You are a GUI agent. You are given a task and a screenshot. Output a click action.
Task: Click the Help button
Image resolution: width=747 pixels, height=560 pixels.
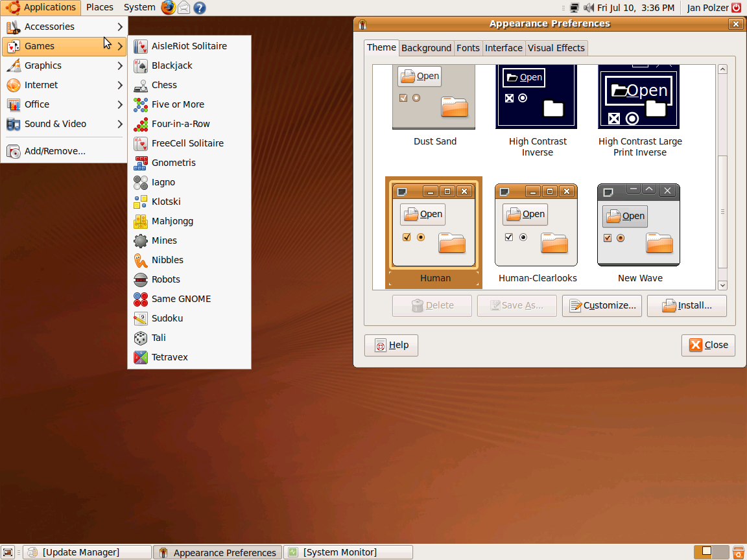(x=391, y=345)
